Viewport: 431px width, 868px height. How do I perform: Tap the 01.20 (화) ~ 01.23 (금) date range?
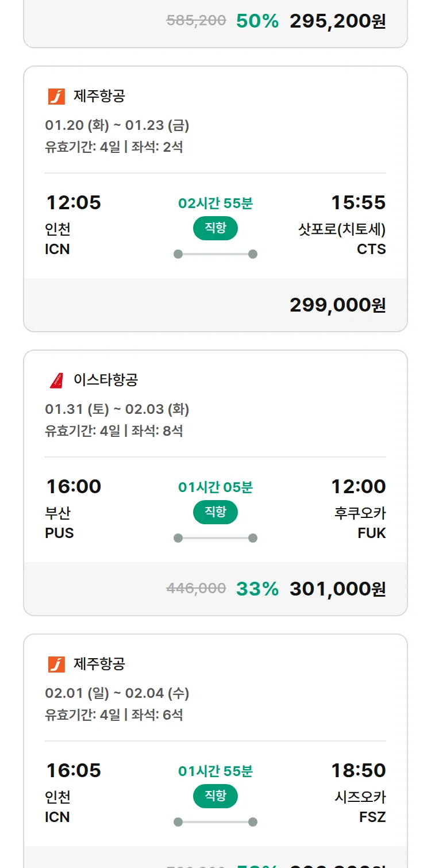pos(117,125)
